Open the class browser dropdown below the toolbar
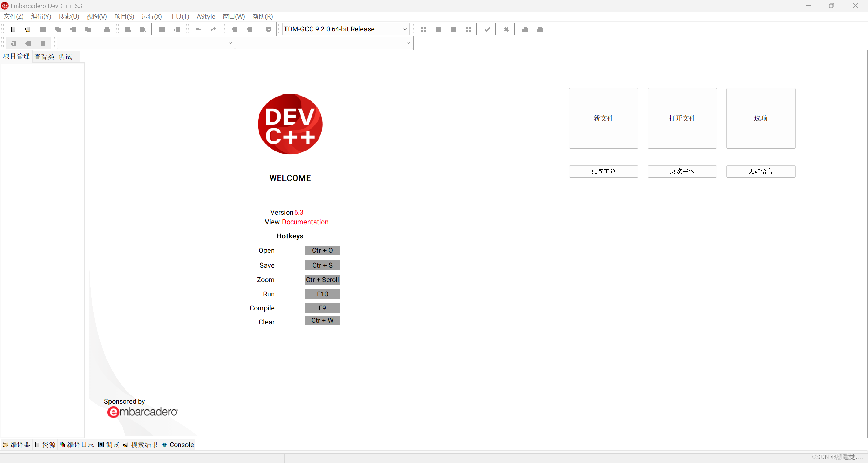Screen dimensions: 868x463 230,43
